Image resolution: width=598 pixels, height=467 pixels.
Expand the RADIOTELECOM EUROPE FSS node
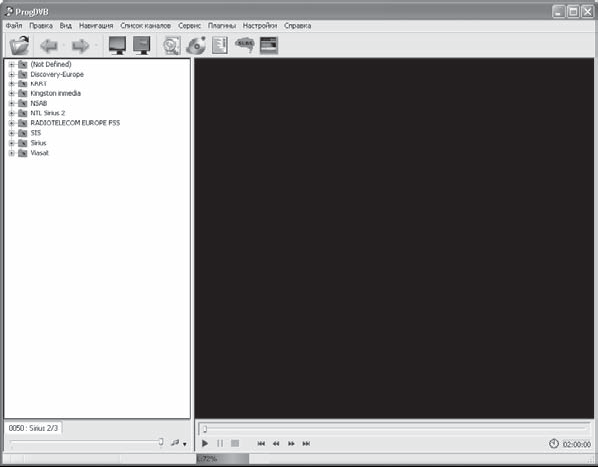pyautogui.click(x=11, y=123)
